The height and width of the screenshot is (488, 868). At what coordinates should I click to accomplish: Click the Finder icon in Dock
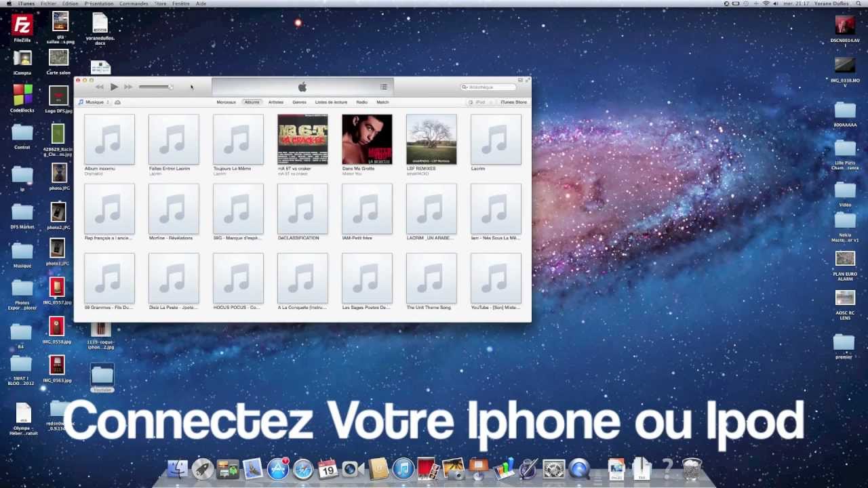[x=177, y=469]
